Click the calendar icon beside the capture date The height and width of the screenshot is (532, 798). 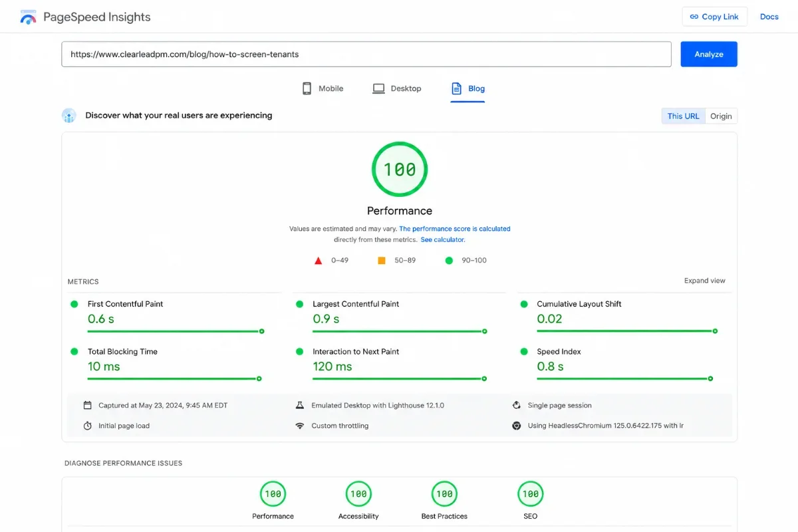pos(87,405)
